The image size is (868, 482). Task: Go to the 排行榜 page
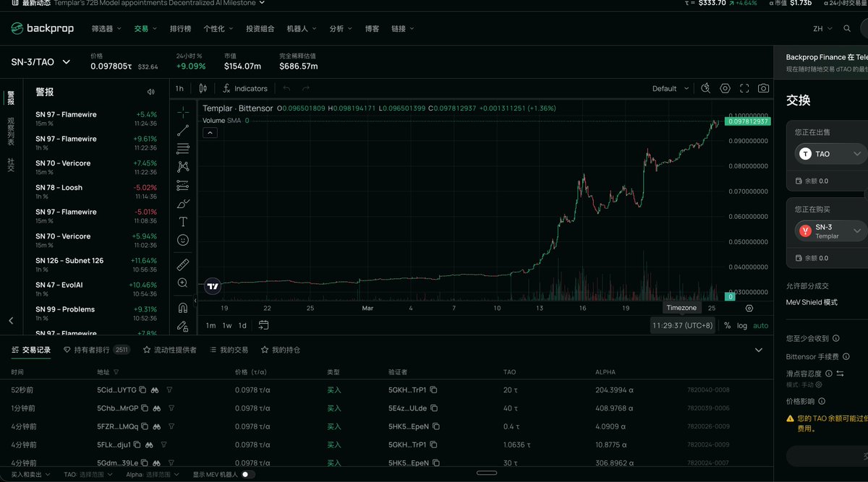(181, 29)
